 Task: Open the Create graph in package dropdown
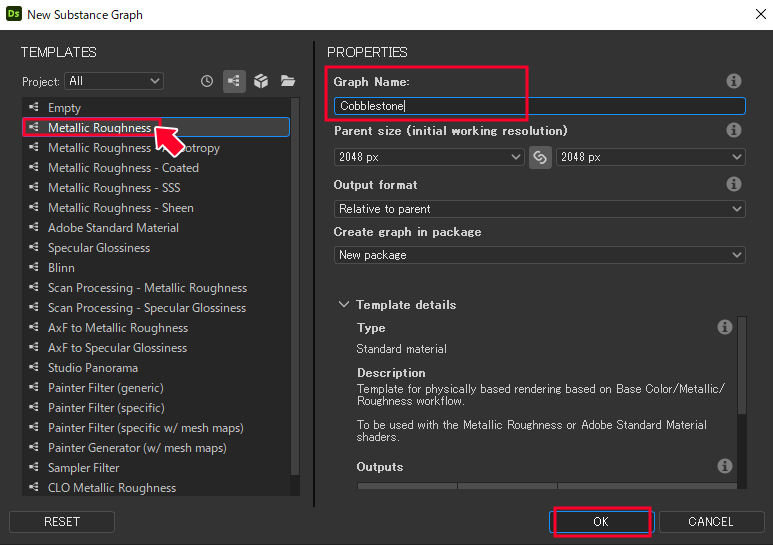(x=539, y=255)
